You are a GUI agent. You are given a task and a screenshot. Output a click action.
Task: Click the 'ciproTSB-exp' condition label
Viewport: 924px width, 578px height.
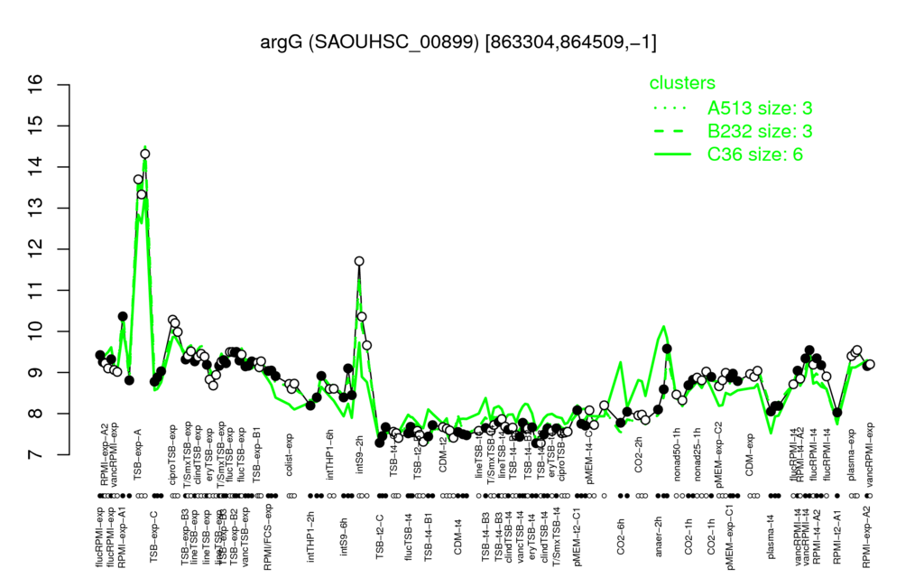[172, 455]
